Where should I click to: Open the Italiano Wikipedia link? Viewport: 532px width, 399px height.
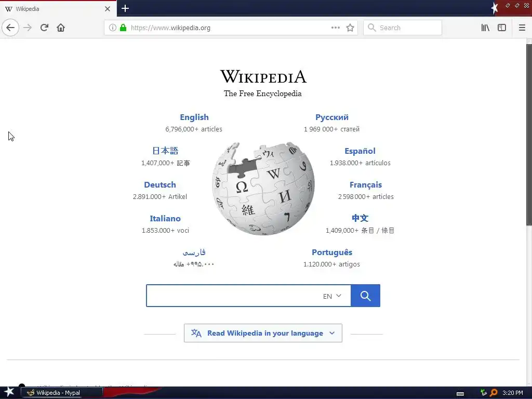[165, 218]
